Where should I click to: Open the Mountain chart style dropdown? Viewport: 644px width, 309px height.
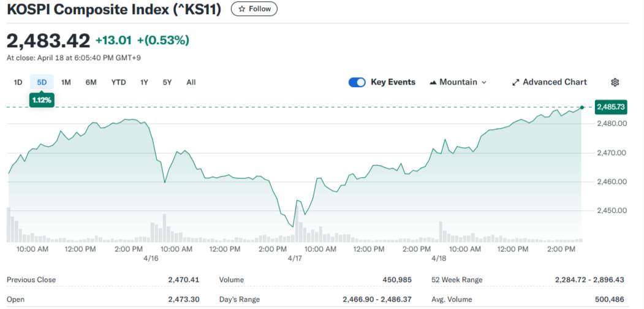pyautogui.click(x=458, y=82)
